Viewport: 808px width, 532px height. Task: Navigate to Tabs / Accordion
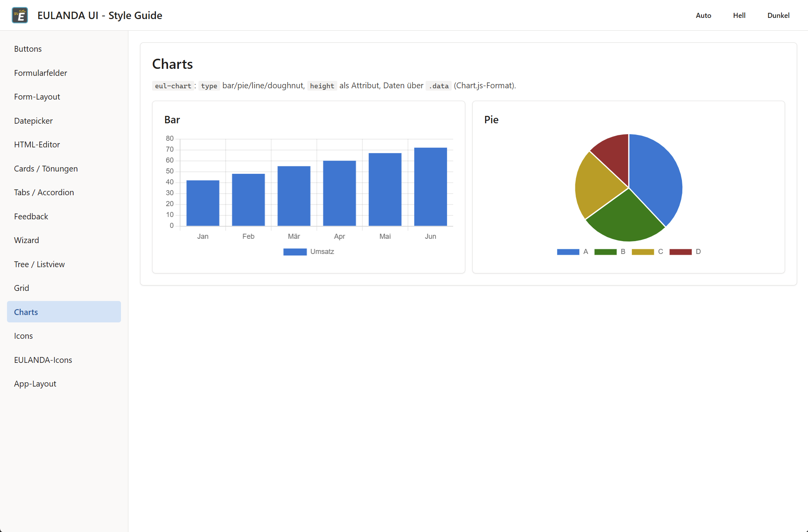[64, 192]
